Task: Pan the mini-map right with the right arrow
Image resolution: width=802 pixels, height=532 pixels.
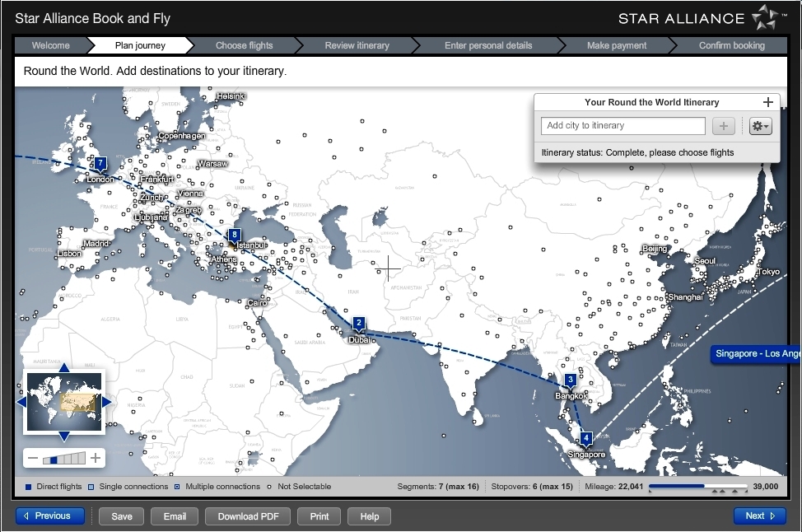Action: [x=106, y=402]
